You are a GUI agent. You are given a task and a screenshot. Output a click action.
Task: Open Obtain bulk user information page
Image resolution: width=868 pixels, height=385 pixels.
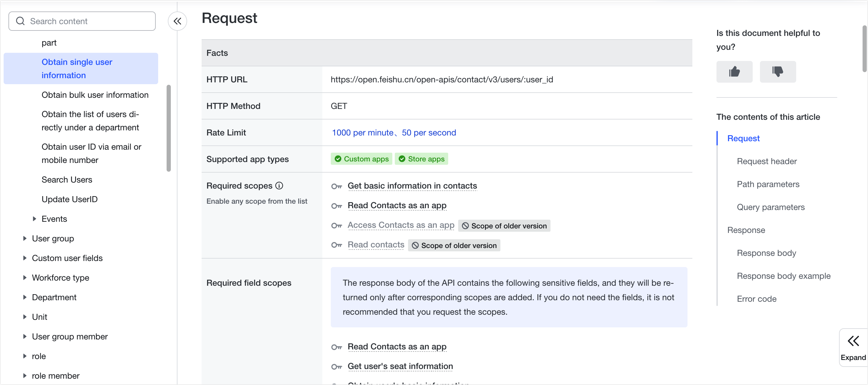pyautogui.click(x=95, y=95)
